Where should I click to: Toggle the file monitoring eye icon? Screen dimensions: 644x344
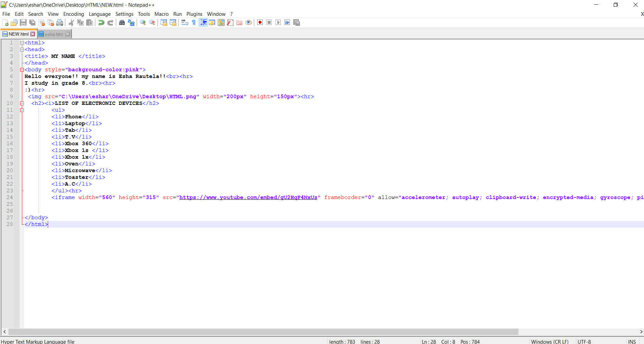click(248, 23)
